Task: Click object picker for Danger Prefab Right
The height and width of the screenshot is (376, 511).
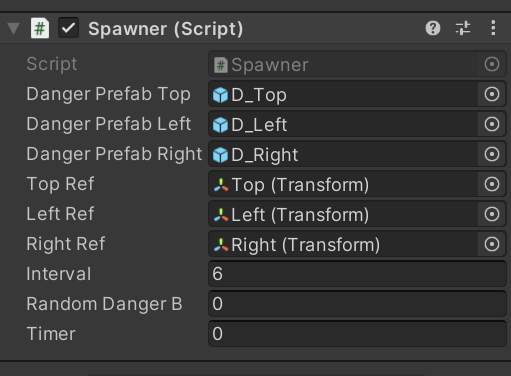Action: pyautogui.click(x=492, y=154)
